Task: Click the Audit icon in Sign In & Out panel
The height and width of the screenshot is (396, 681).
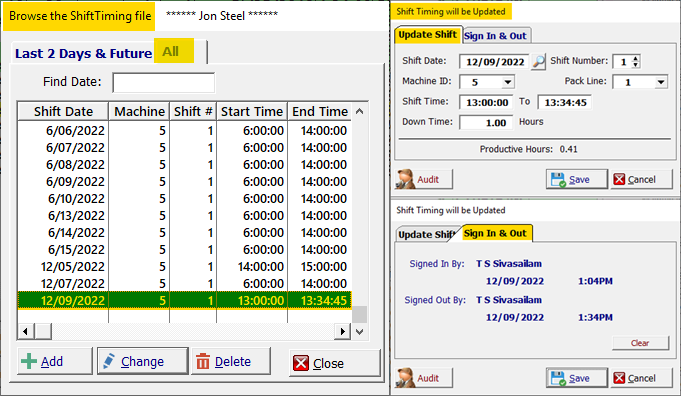Action: tap(405, 378)
